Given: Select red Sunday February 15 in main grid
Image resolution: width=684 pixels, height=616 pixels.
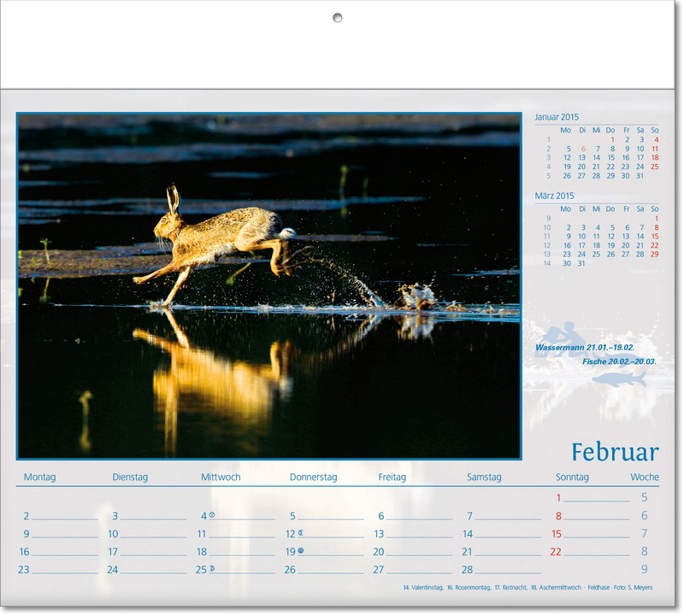Looking at the screenshot, I should (x=557, y=534).
